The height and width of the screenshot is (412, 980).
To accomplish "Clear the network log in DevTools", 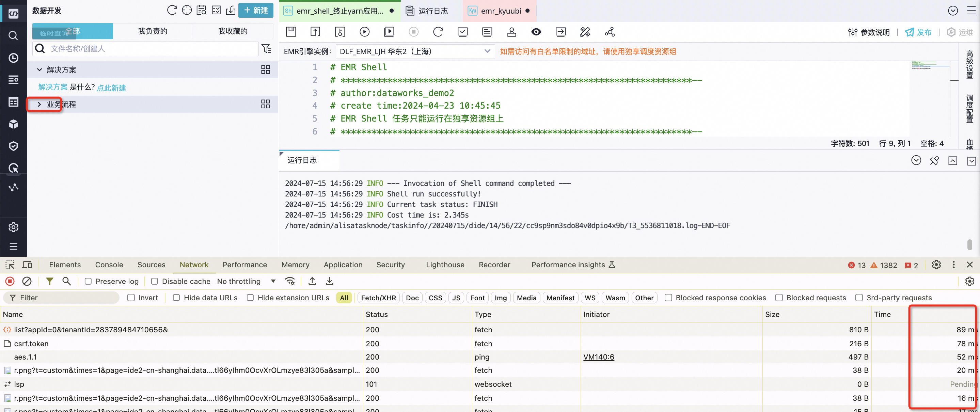I will tap(27, 281).
